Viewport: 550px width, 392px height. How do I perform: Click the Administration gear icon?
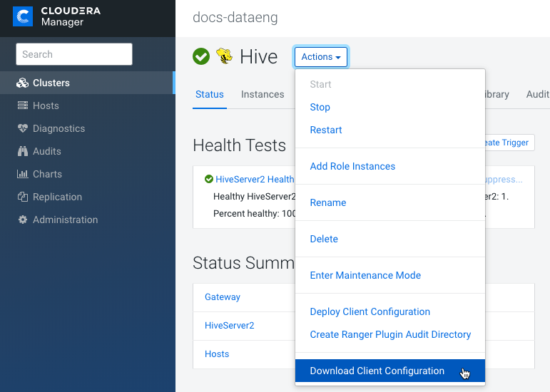[x=22, y=220]
